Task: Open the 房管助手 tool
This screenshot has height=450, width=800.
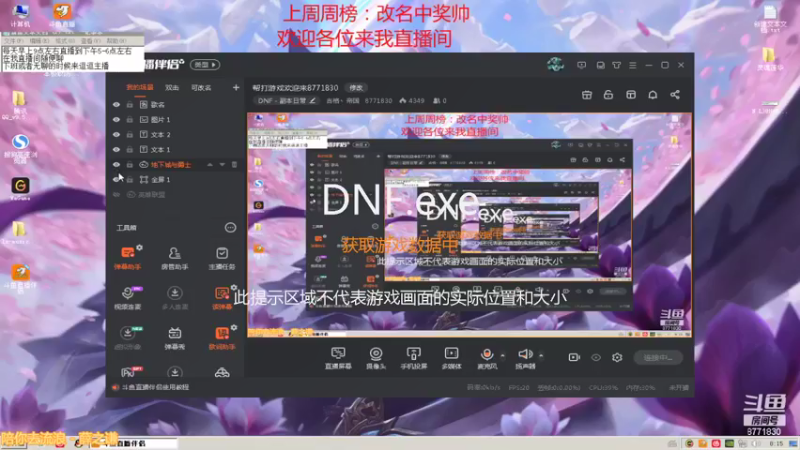Action: point(174,257)
